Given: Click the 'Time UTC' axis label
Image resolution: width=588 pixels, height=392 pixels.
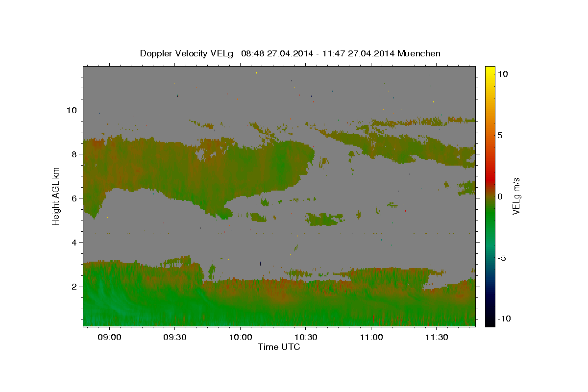Looking at the screenshot, I should [279, 347].
